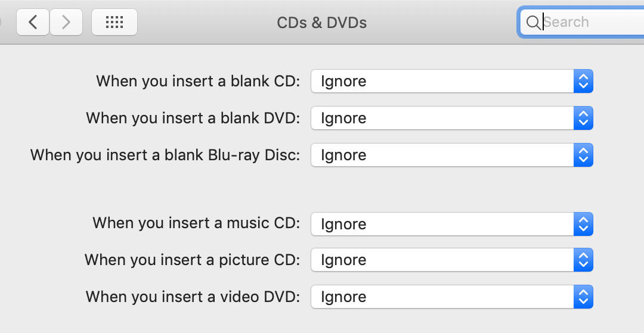The height and width of the screenshot is (333, 644).
Task: Click inside the Search field
Action: point(590,23)
